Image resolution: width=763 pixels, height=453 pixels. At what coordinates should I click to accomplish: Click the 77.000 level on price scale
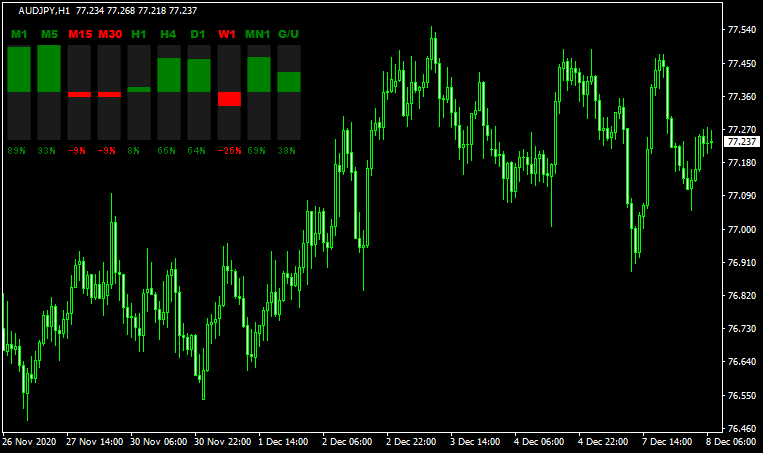click(x=741, y=229)
